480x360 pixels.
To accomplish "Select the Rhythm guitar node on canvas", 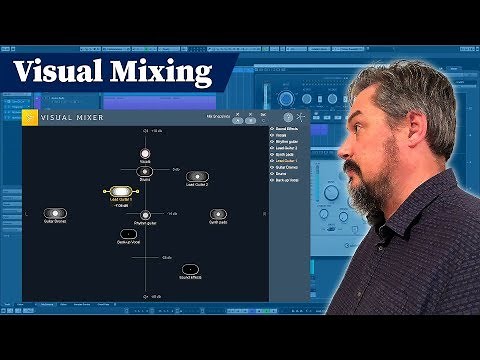I will pyautogui.click(x=145, y=215).
